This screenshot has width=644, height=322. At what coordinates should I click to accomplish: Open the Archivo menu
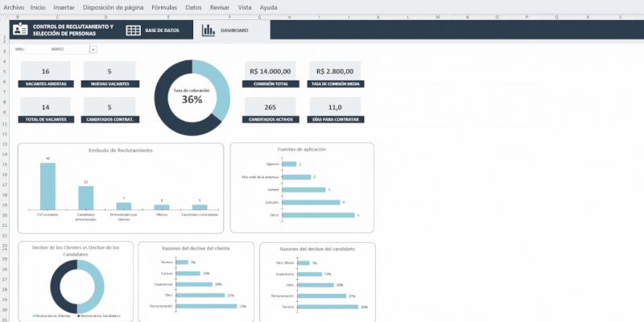14,6
